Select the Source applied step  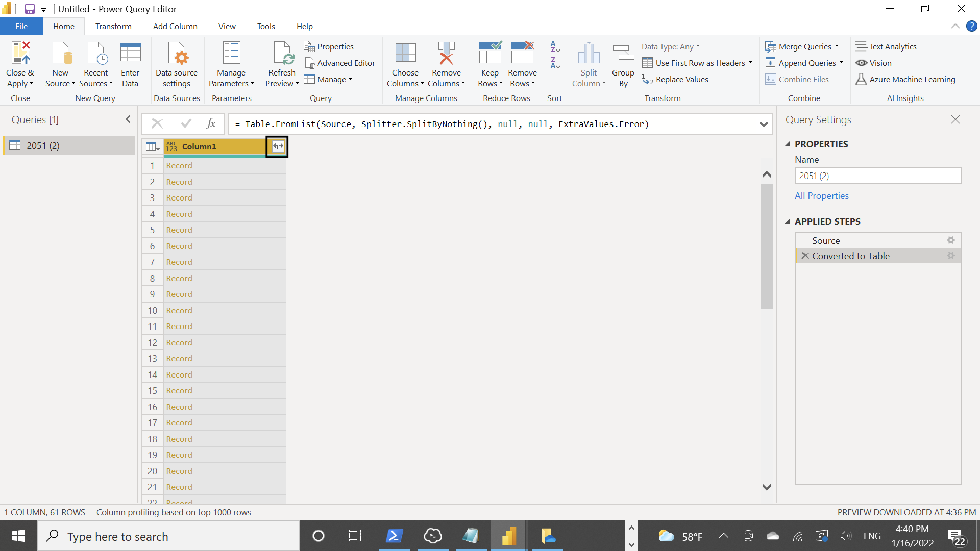point(878,240)
